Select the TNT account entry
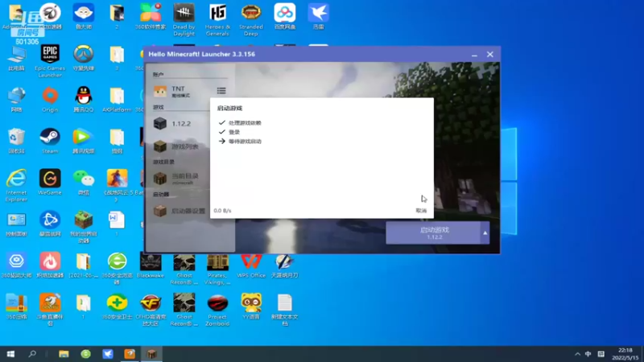Viewport: 644px width, 362px height. coord(180,91)
